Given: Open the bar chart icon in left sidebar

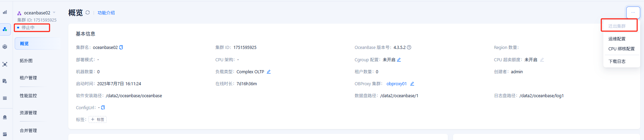Looking at the screenshot, I should (x=5, y=12).
